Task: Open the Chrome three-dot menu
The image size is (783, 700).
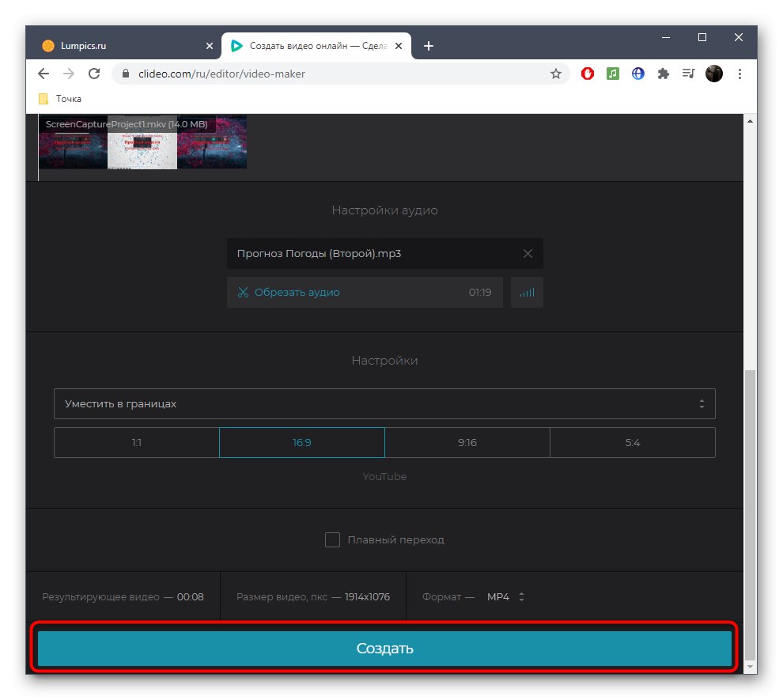Action: pyautogui.click(x=739, y=73)
